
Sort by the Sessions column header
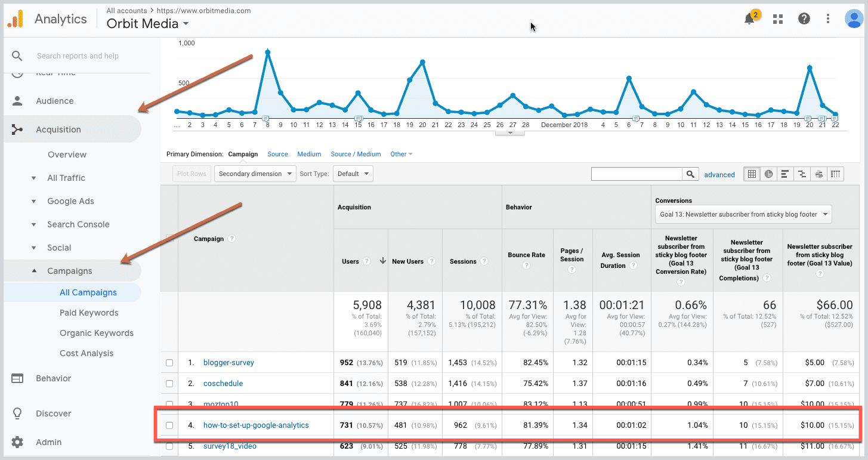(463, 261)
